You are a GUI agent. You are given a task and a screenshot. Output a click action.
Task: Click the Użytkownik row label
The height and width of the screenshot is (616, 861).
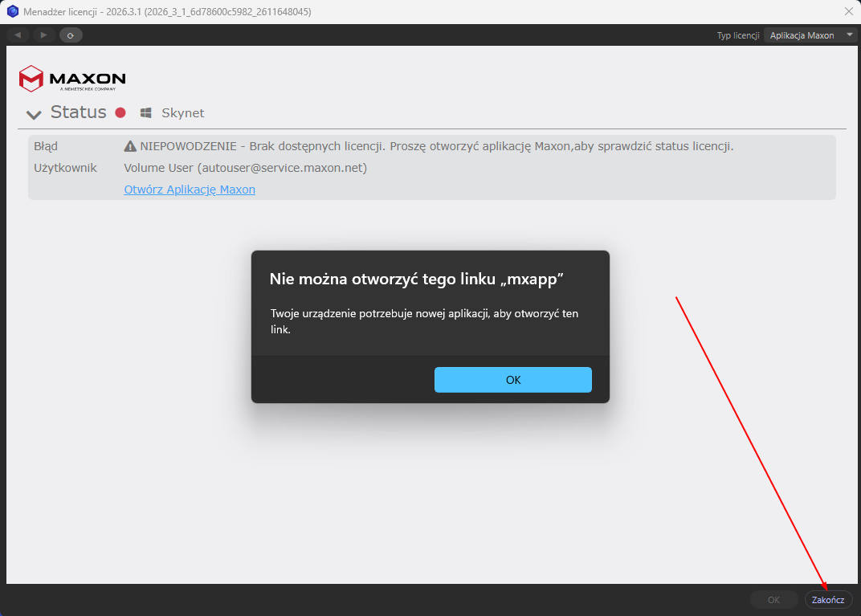(x=65, y=168)
